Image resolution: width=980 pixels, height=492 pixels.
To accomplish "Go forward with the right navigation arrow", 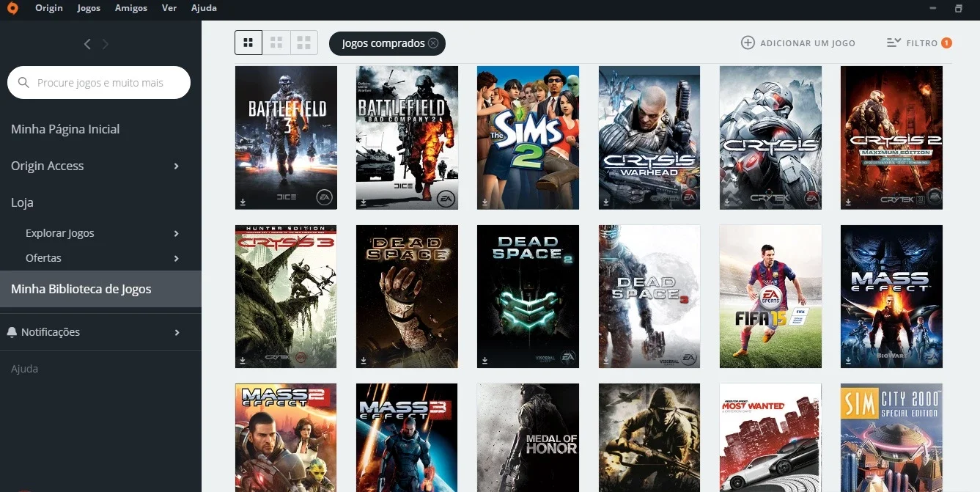I will tap(106, 44).
